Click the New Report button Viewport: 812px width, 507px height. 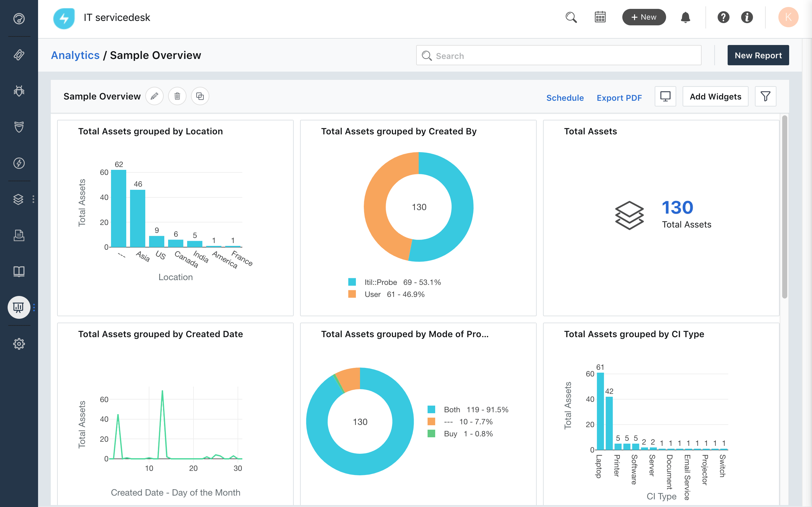point(758,55)
